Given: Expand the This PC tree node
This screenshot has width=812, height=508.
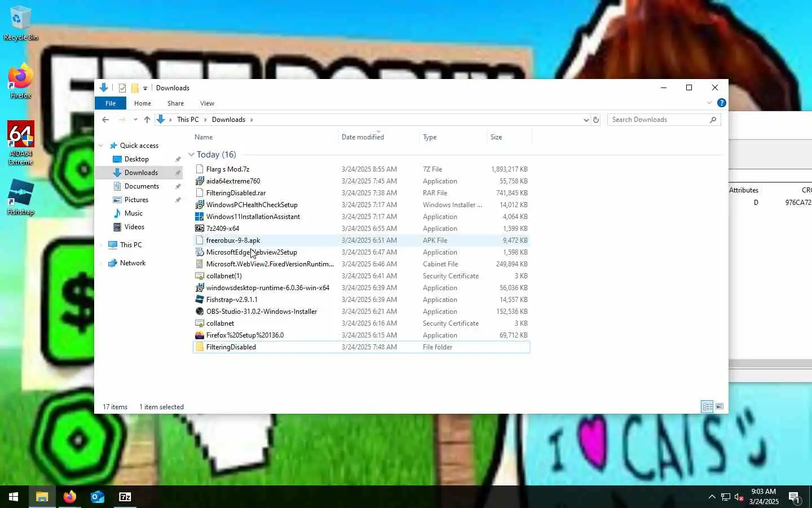Looking at the screenshot, I should [x=101, y=245].
